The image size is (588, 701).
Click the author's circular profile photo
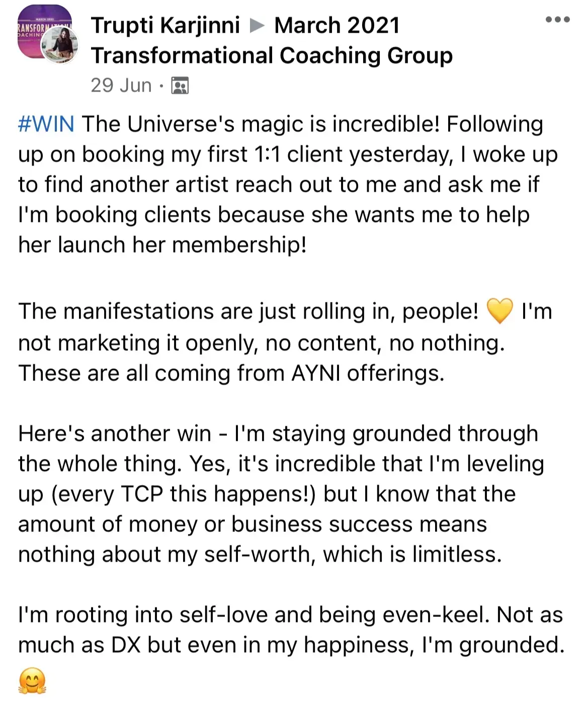pyautogui.click(x=60, y=45)
